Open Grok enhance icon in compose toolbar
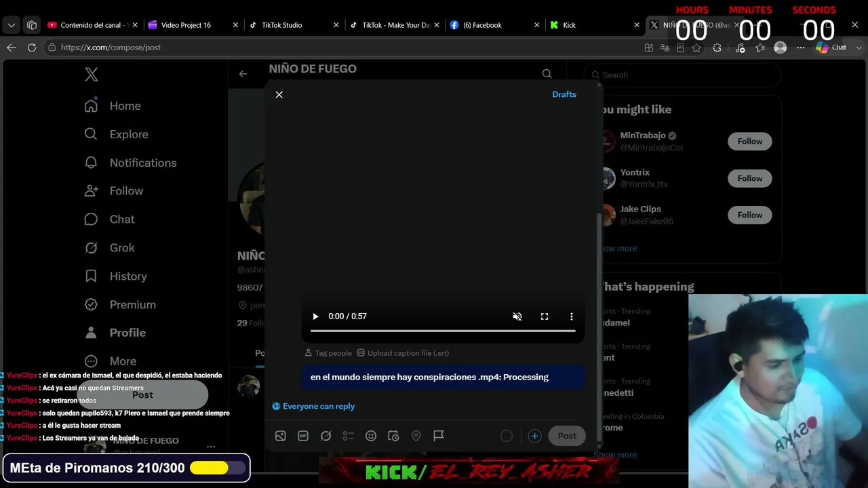Screen dimensions: 868x488 click(x=325, y=436)
